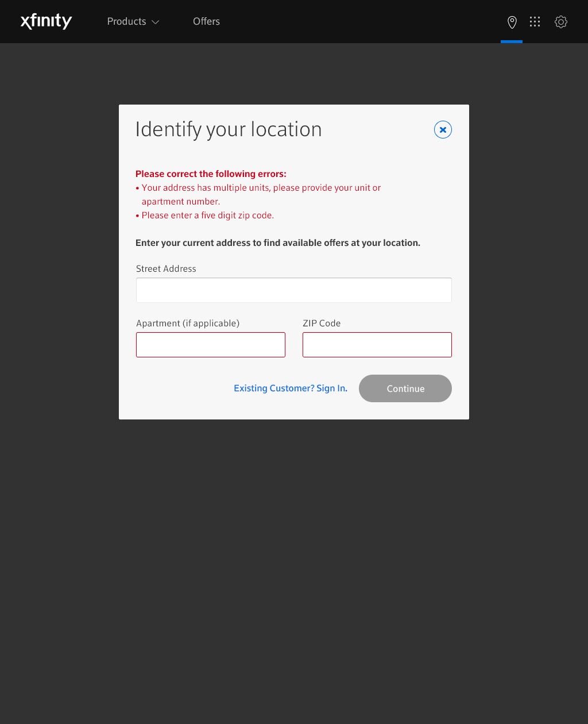Click the five digit zip code error
Viewport: 588px width, 724px height.
coord(205,215)
